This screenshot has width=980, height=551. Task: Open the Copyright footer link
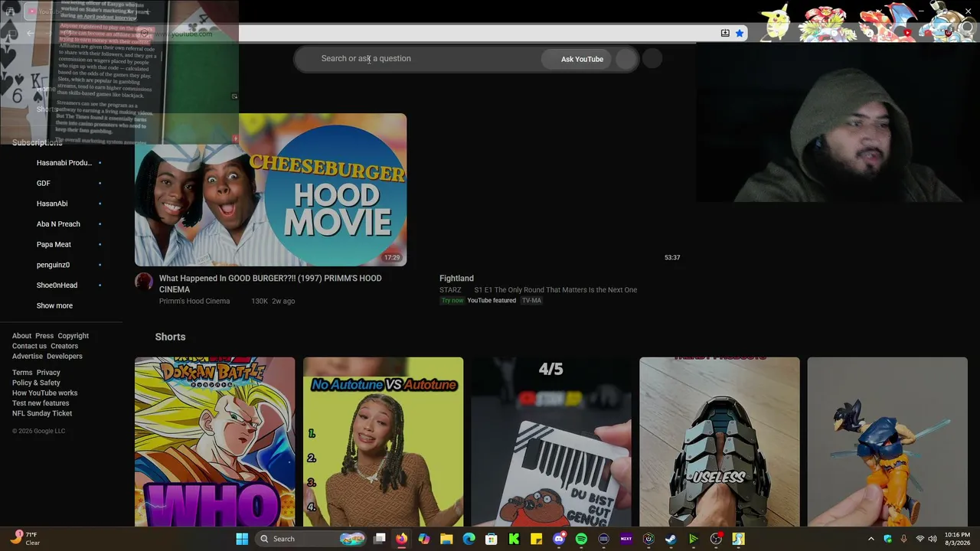click(73, 336)
